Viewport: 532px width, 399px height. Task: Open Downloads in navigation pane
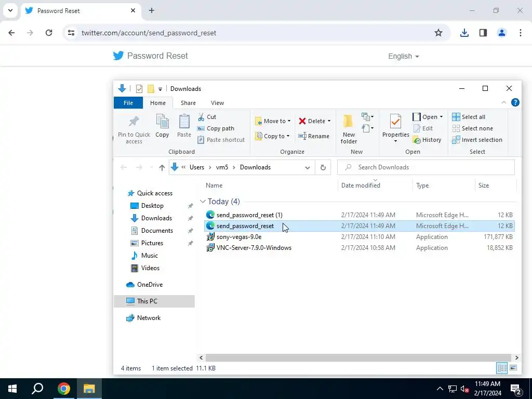(156, 218)
